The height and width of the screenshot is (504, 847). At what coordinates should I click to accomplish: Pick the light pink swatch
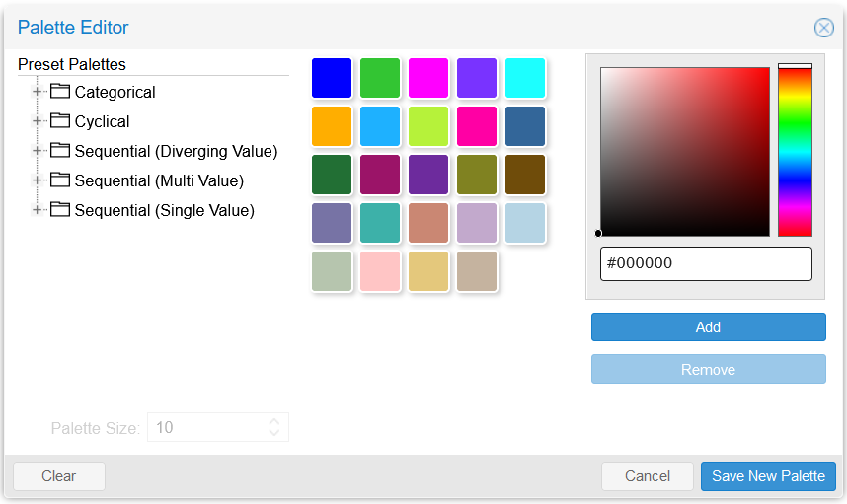(380, 271)
